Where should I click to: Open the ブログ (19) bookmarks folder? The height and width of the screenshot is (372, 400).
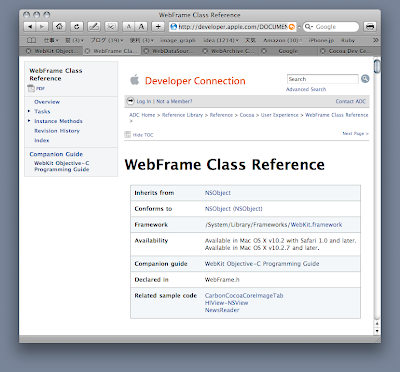coord(107,40)
